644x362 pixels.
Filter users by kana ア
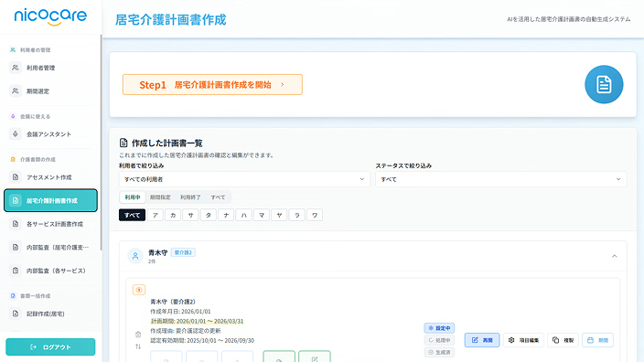pyautogui.click(x=156, y=215)
